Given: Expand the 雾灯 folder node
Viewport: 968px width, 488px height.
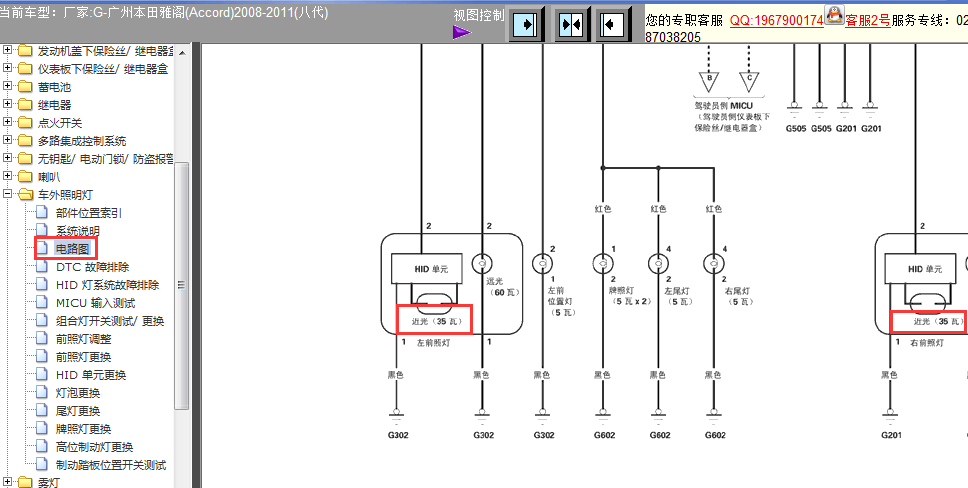Looking at the screenshot, I should pos(7,482).
